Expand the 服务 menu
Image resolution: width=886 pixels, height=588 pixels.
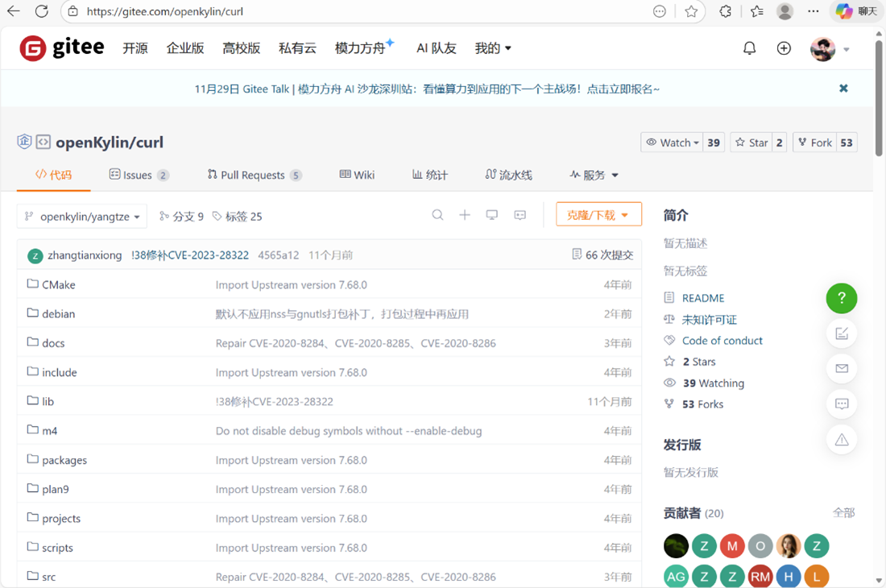[594, 175]
